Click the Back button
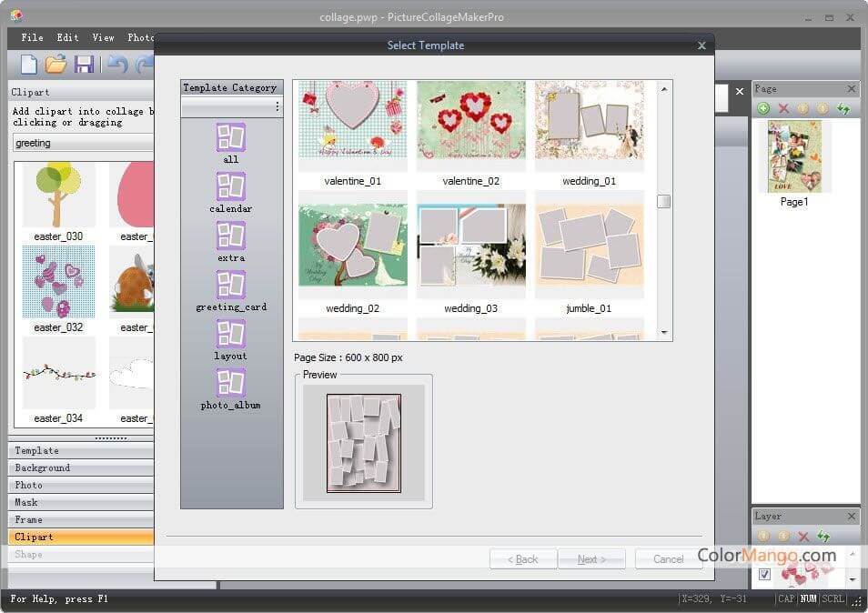The width and height of the screenshot is (868, 613). (x=523, y=559)
